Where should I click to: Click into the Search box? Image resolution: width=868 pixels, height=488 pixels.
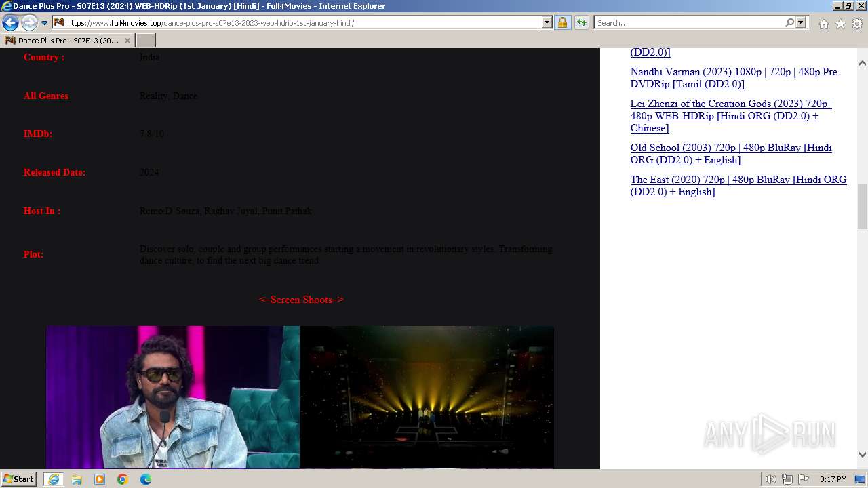click(688, 22)
